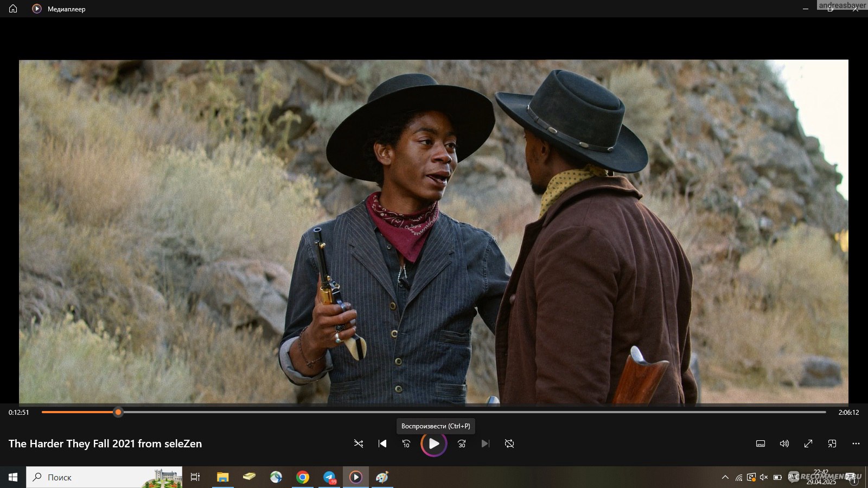Screen dimensions: 868x488
Task: Skip forward 30 seconds
Action: click(x=462, y=444)
